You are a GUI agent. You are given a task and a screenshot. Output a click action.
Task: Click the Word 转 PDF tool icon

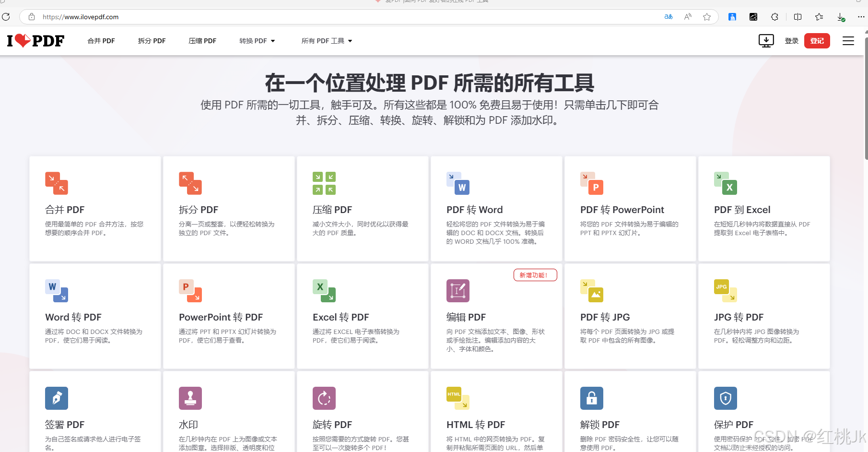pyautogui.click(x=57, y=291)
